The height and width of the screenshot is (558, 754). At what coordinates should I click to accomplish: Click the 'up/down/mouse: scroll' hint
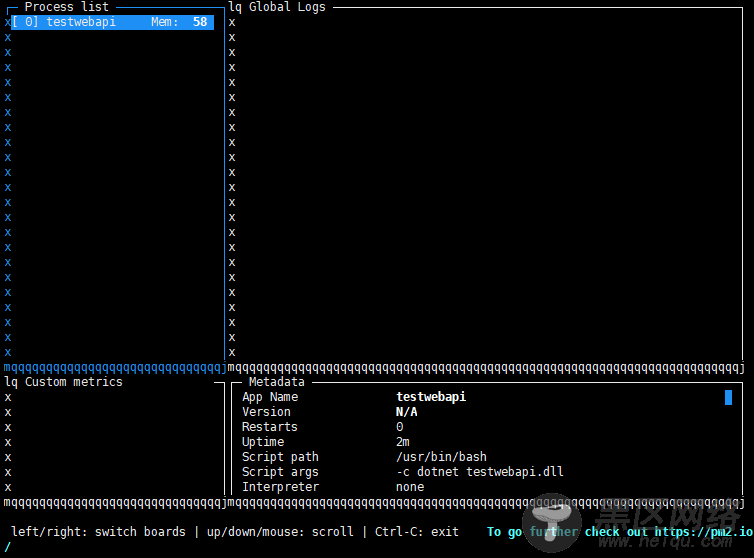point(279,532)
